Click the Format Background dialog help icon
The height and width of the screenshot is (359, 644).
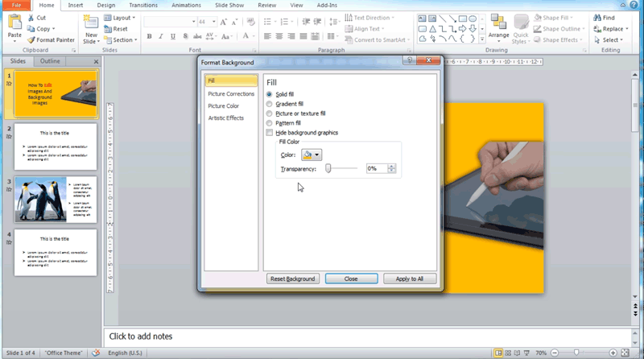(x=410, y=61)
